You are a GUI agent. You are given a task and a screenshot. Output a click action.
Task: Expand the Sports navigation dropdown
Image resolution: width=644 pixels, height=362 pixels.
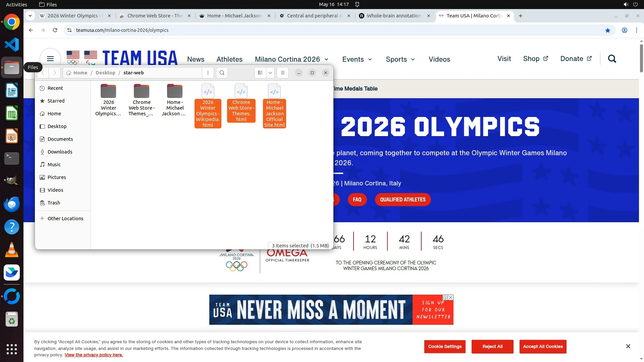point(400,59)
